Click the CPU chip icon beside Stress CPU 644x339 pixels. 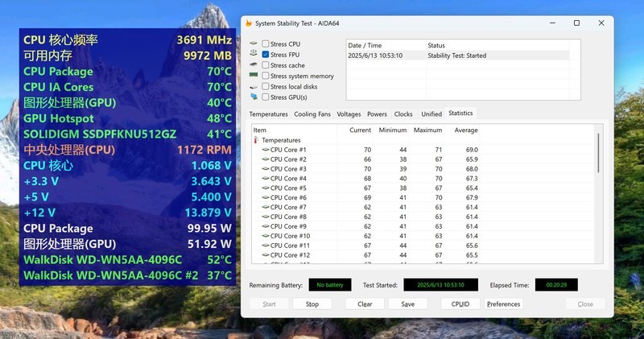[x=254, y=43]
